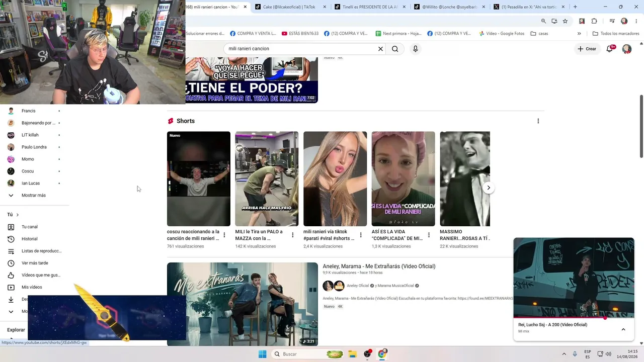Open options for MILI le Tira short
The height and width of the screenshot is (362, 644).
click(293, 235)
